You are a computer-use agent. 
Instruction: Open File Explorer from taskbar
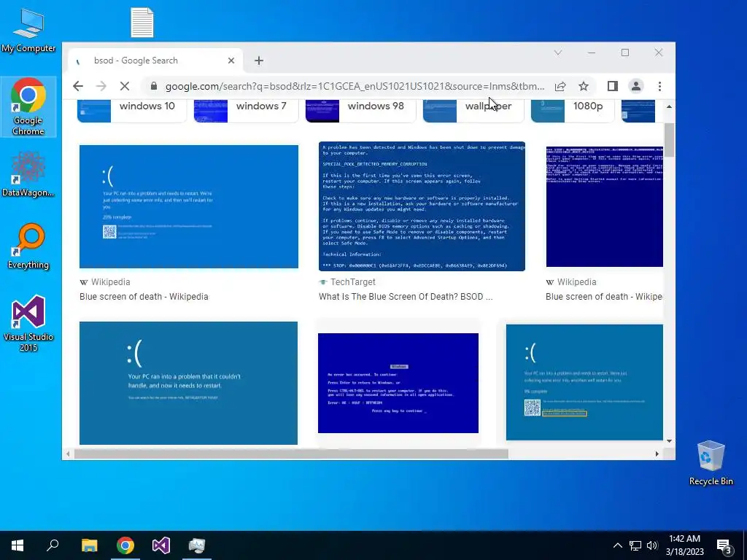coord(89,545)
